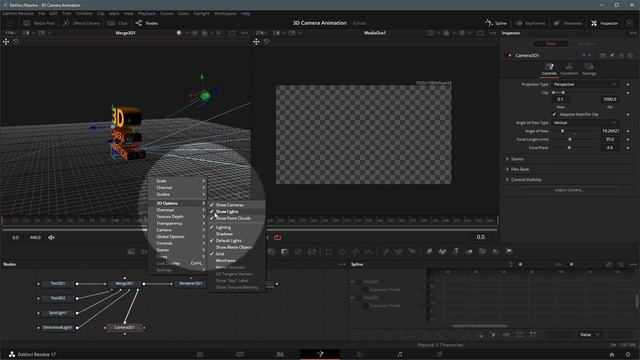Open the Spline panel from the top toolbar

click(496, 23)
